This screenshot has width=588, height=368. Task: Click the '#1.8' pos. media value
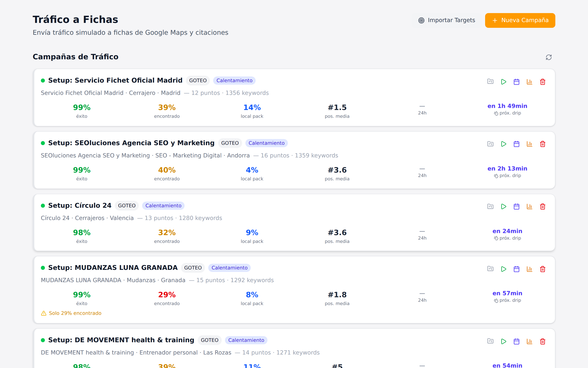click(x=337, y=295)
